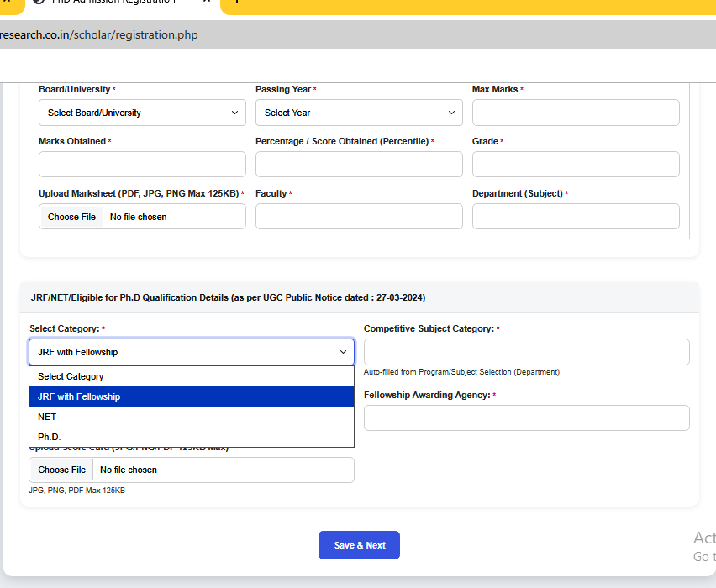The image size is (716, 588).
Task: Collapse the Select Category dropdown box
Action: [x=192, y=352]
